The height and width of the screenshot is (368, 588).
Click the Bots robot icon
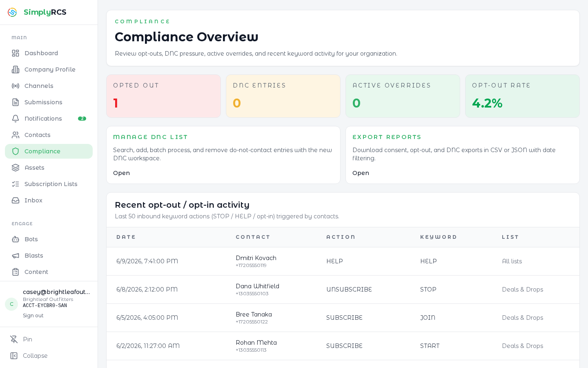(x=16, y=239)
